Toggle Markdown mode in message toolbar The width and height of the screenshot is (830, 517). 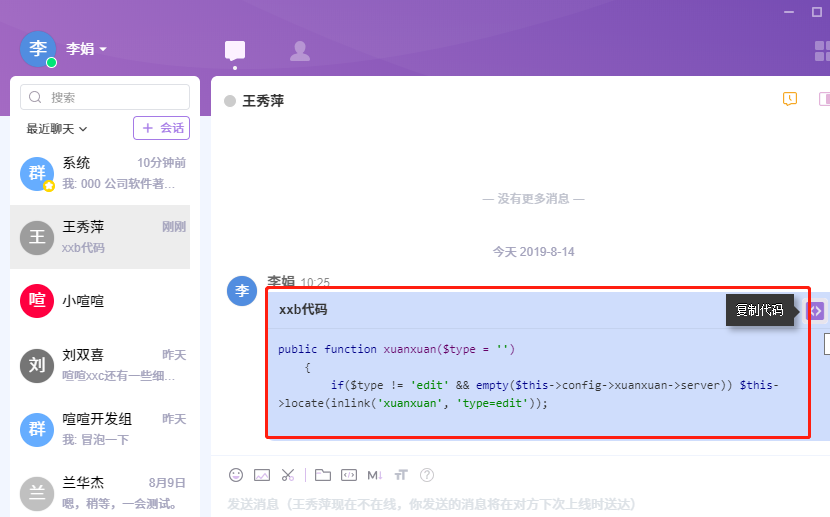(375, 475)
